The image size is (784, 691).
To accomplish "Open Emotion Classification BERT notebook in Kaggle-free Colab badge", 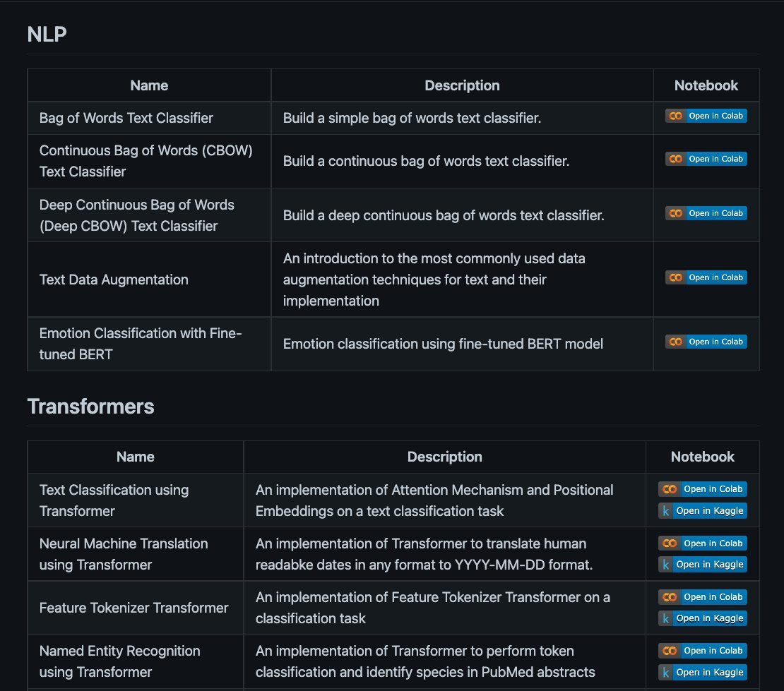I will click(706, 342).
